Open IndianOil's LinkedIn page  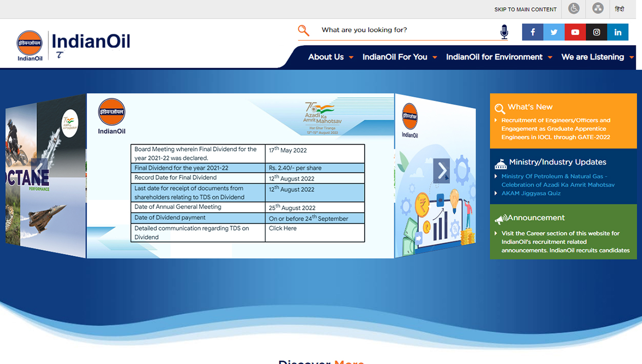click(618, 32)
